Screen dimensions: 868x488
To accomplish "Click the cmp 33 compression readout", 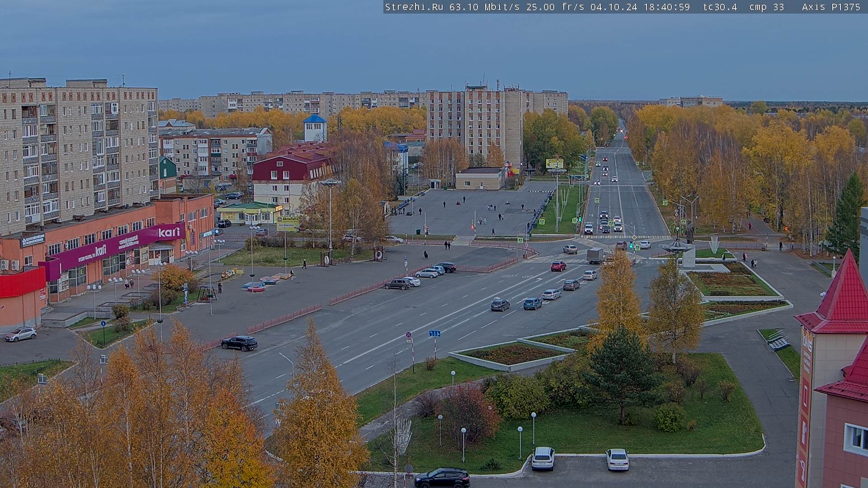I will 767,7.
